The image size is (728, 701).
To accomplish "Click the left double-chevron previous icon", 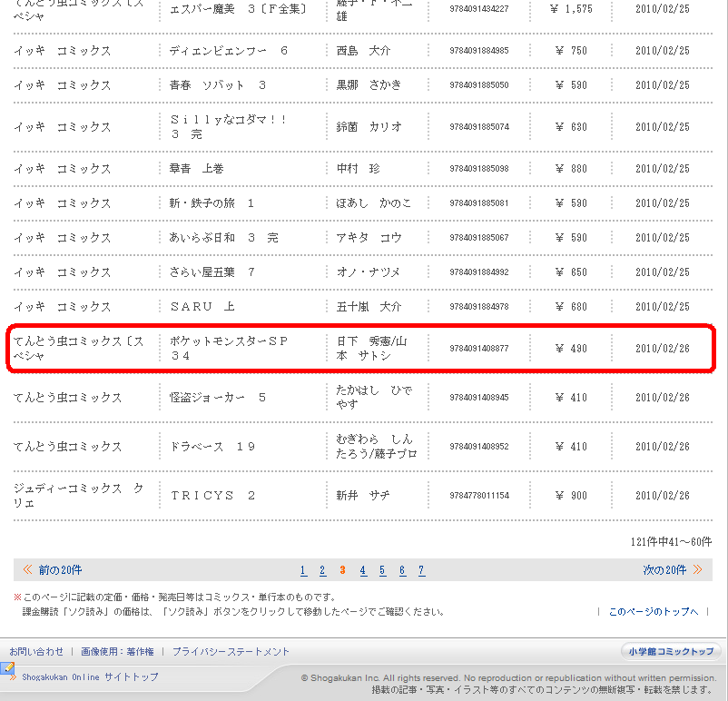I will pos(27,570).
